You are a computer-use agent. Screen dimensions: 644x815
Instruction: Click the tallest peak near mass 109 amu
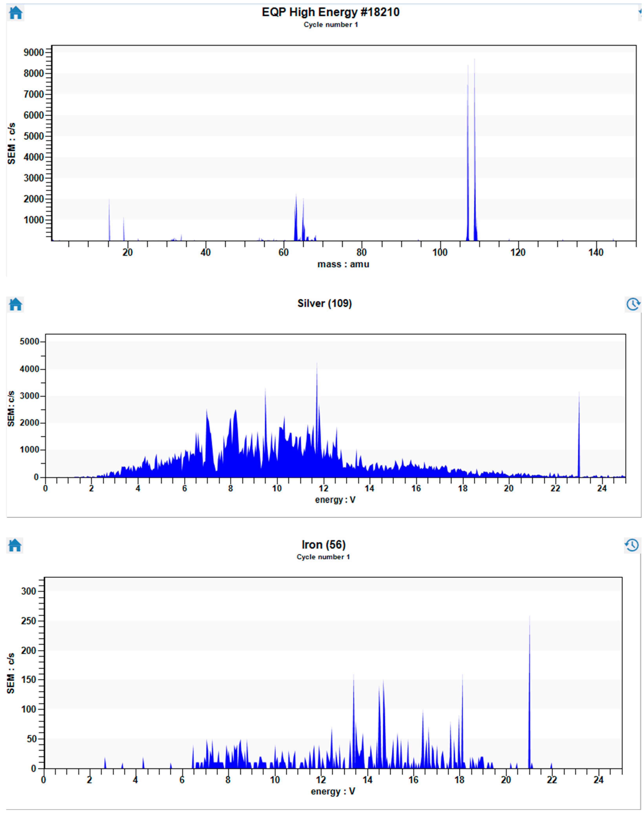(475, 151)
